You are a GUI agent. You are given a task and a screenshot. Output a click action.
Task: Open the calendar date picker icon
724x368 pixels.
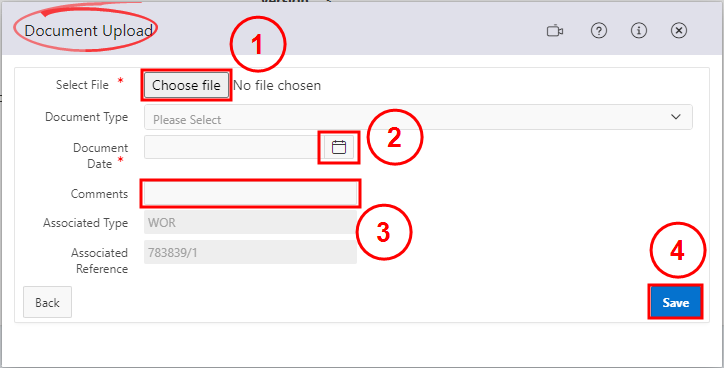[339, 147]
